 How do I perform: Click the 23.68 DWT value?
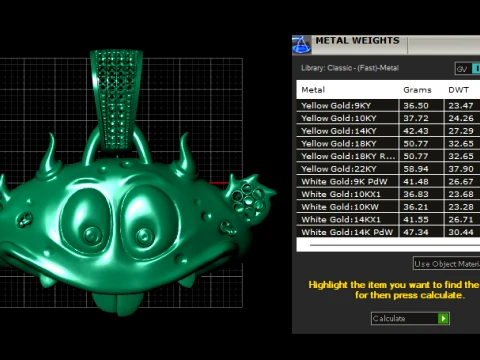[461, 194]
